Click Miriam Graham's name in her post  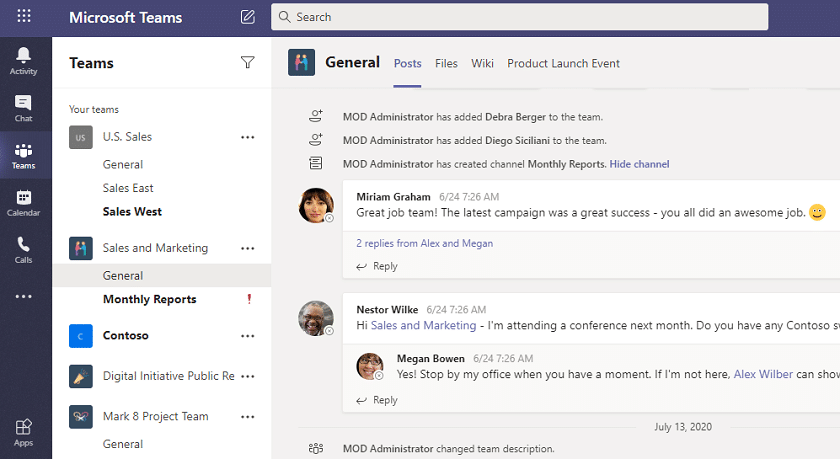point(393,197)
